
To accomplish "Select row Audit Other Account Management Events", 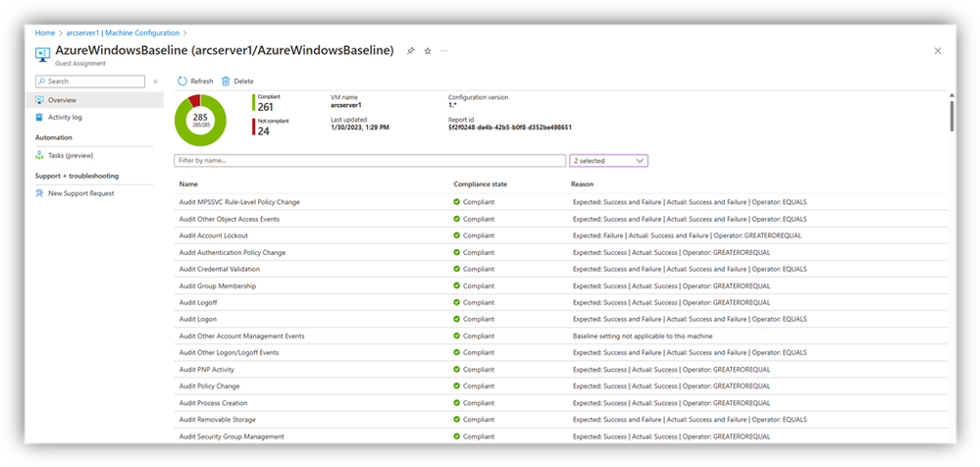I will tap(560, 336).
